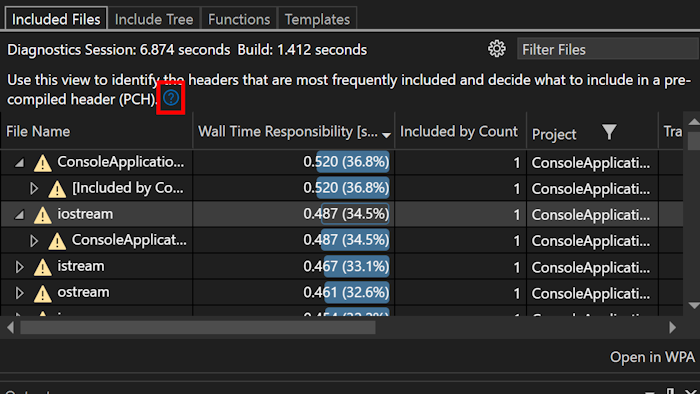Sort by Included by Count column
Screen dimensions: 700x394
point(460,131)
